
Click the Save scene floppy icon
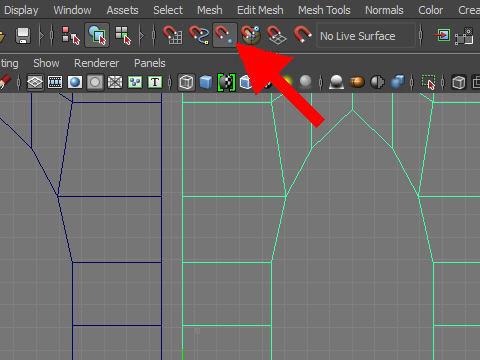(x=23, y=35)
